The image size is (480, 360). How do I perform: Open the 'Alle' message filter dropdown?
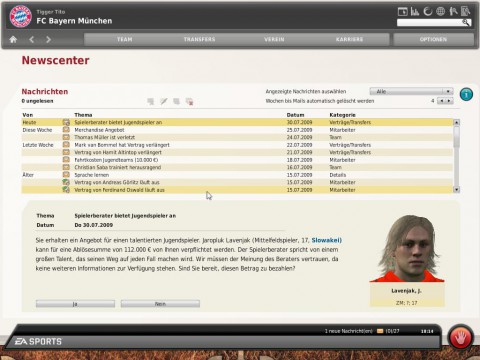411,91
